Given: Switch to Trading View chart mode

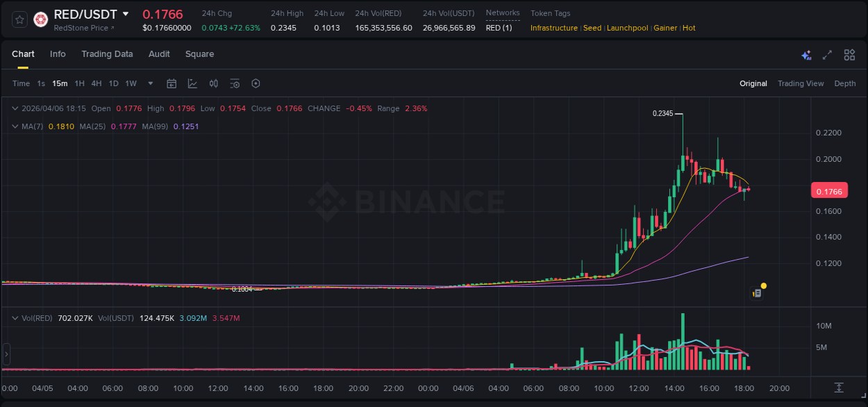Looking at the screenshot, I should (x=801, y=83).
